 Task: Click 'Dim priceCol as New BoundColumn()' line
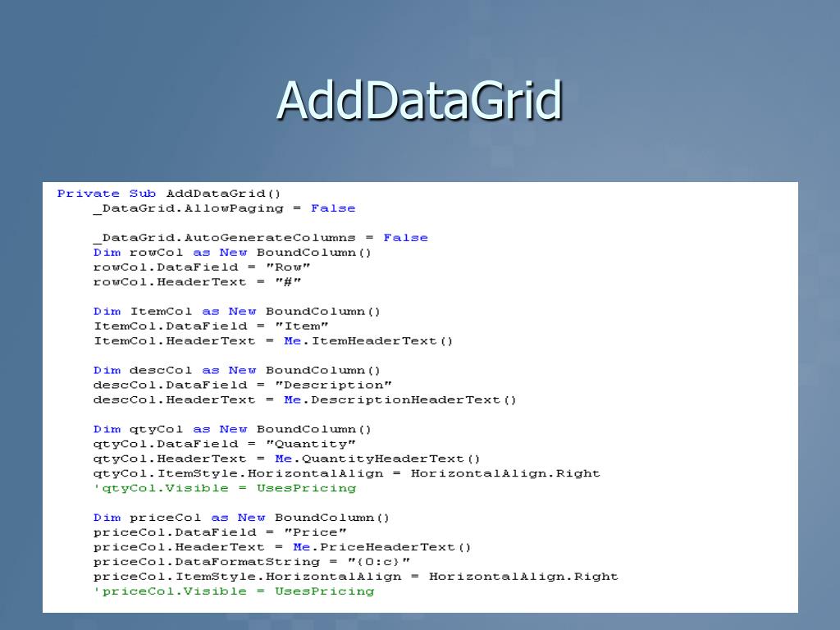tap(241, 518)
